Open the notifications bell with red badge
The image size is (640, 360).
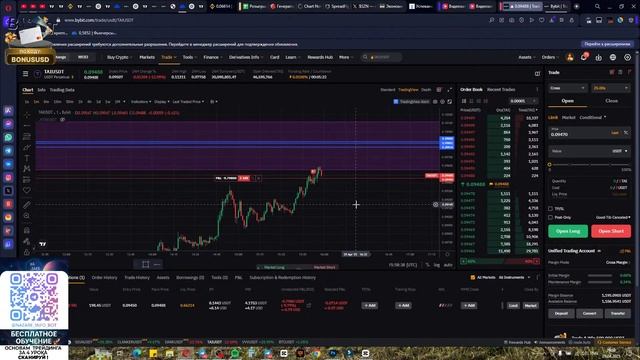click(584, 57)
